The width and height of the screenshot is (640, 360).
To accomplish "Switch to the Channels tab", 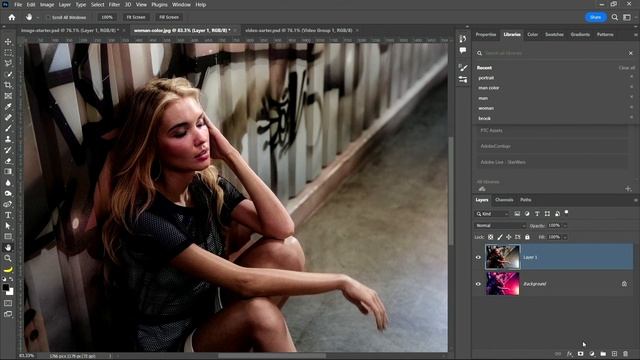I will click(504, 200).
